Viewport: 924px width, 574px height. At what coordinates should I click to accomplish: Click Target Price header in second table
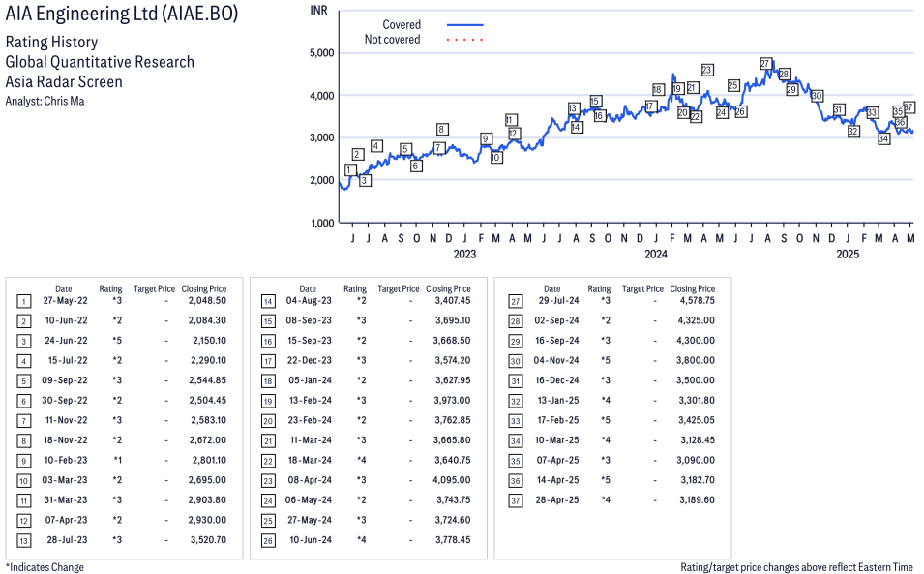click(399, 288)
